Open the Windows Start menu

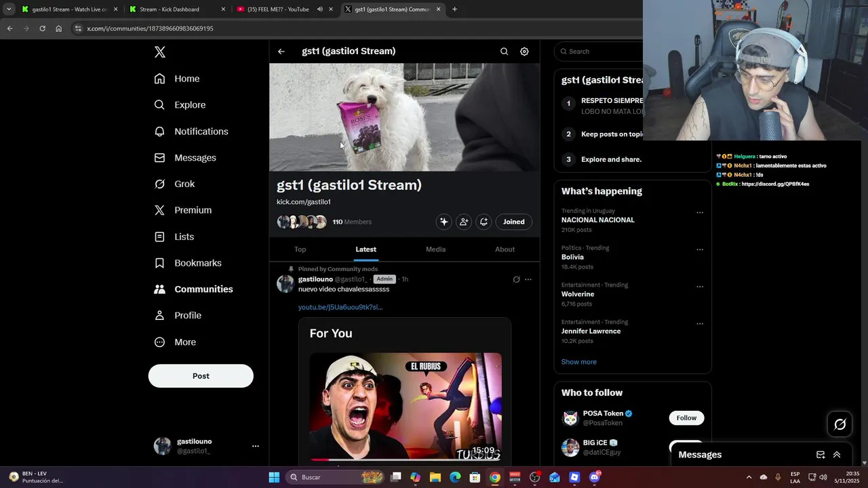[x=274, y=477]
